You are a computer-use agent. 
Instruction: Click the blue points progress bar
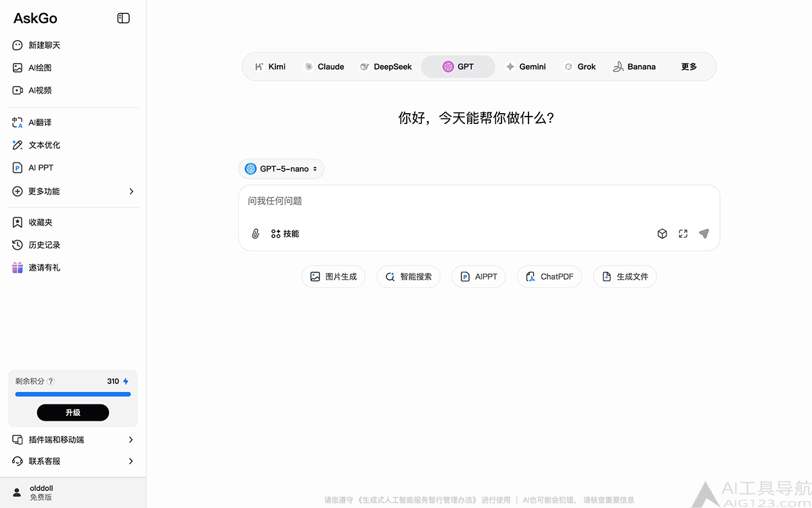pos(73,394)
